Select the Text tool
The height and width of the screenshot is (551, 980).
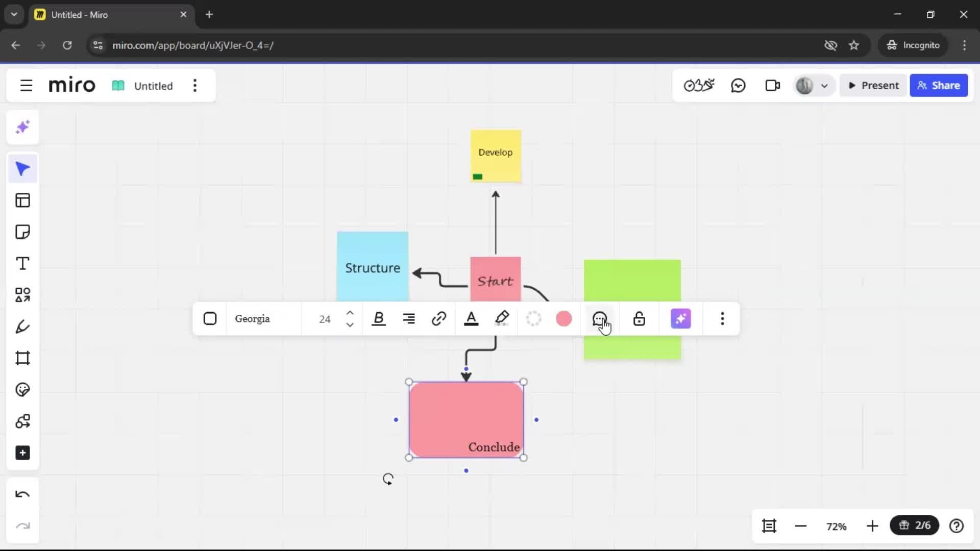click(x=22, y=264)
